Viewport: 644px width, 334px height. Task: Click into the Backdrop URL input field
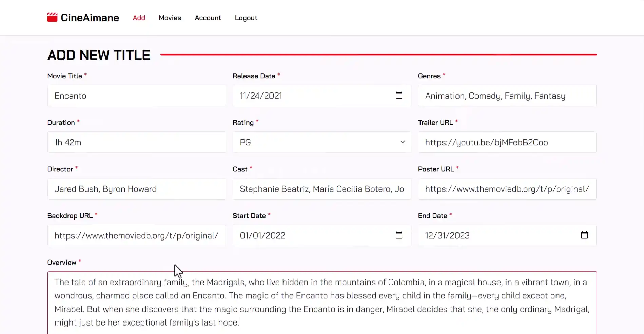coord(137,235)
